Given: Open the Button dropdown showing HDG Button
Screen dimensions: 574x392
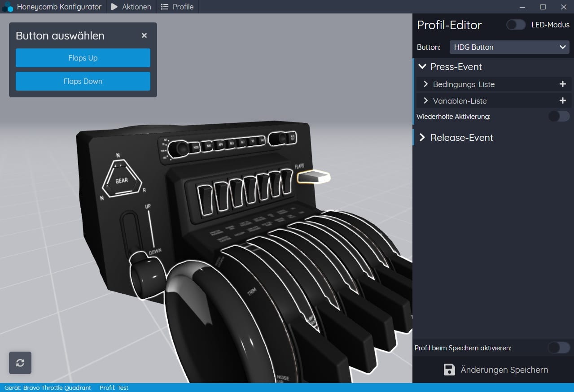Looking at the screenshot, I should [509, 47].
